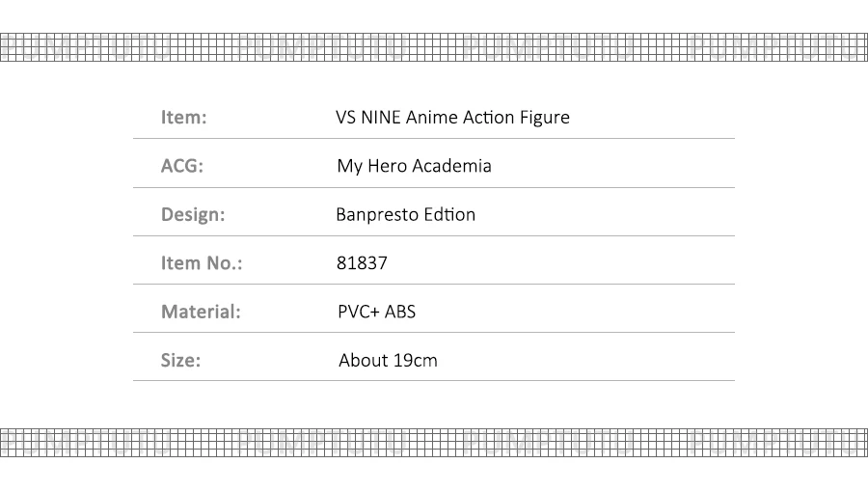The width and height of the screenshot is (868, 491).
Task: Click the "Item No.:" label
Action: (202, 263)
